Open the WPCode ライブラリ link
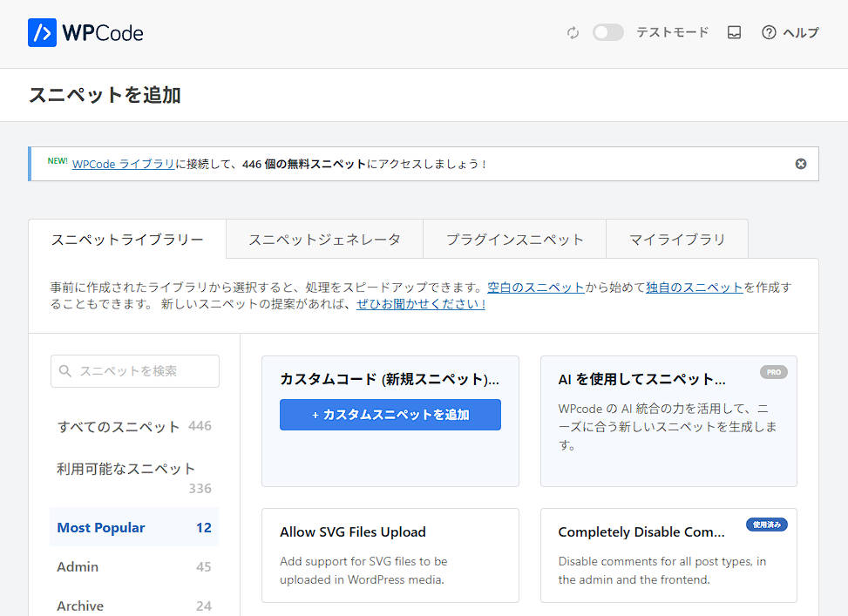This screenshot has width=848, height=616. click(x=123, y=164)
